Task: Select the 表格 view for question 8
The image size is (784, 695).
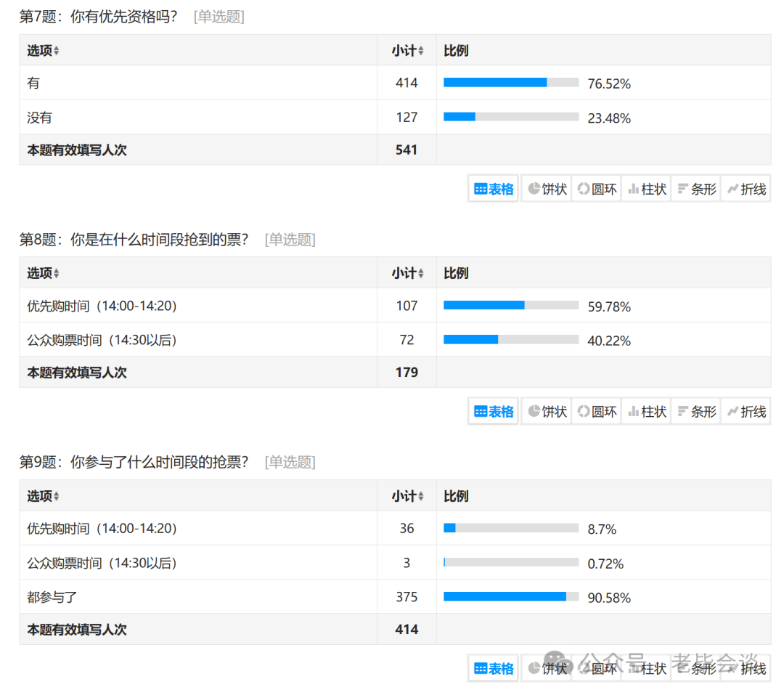Action: pyautogui.click(x=494, y=411)
